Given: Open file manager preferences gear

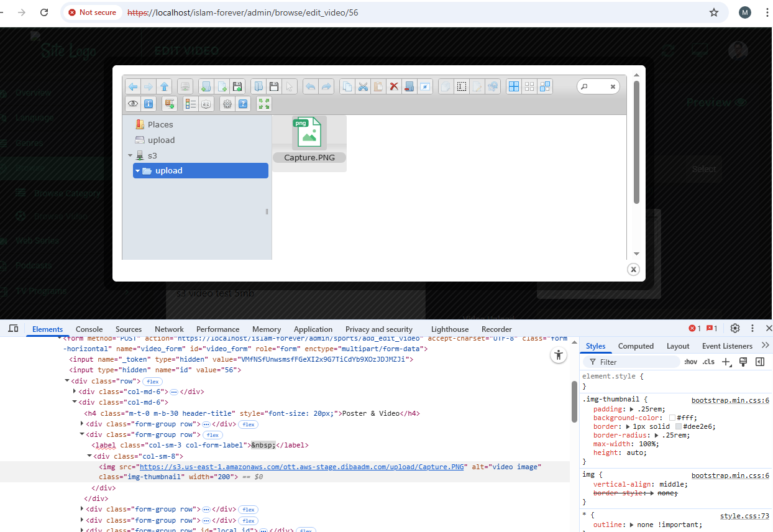Looking at the screenshot, I should [227, 104].
